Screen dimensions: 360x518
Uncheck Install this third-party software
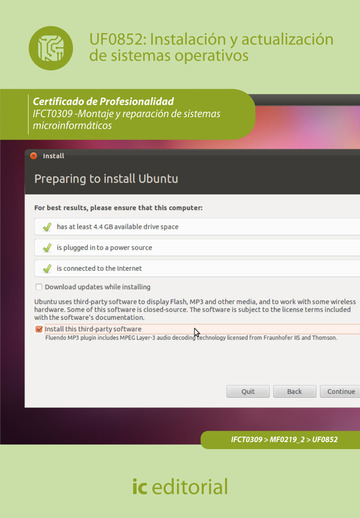(39, 329)
